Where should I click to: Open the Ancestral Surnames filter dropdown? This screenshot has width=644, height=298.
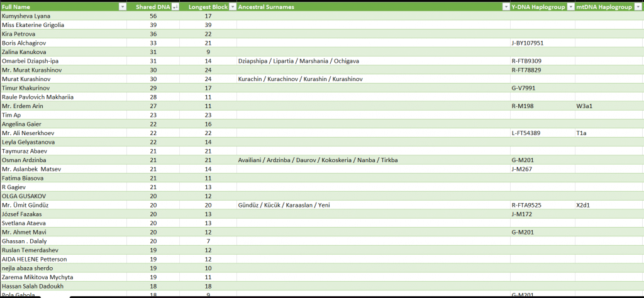coord(506,6)
